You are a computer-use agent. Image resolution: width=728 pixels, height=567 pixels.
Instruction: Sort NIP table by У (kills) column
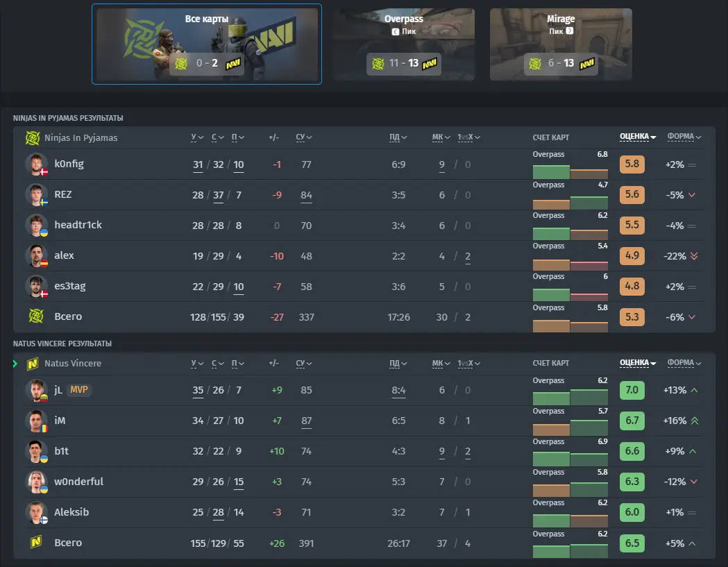(197, 137)
